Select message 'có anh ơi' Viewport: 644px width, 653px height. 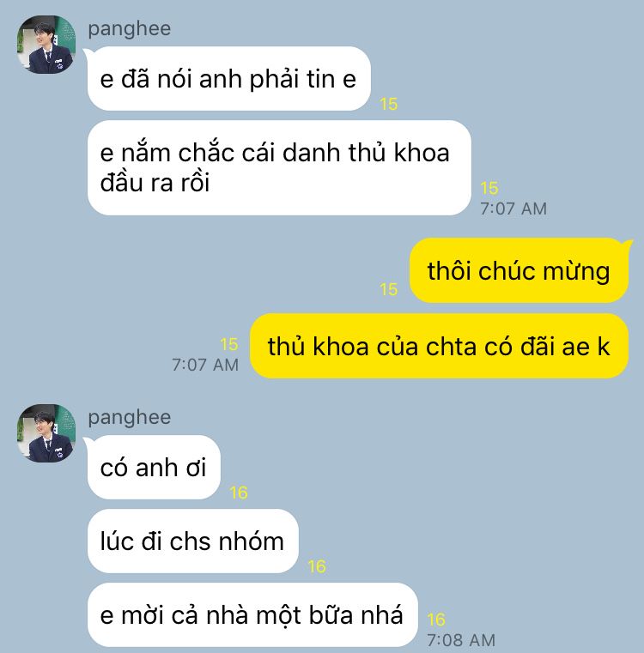pyautogui.click(x=154, y=468)
